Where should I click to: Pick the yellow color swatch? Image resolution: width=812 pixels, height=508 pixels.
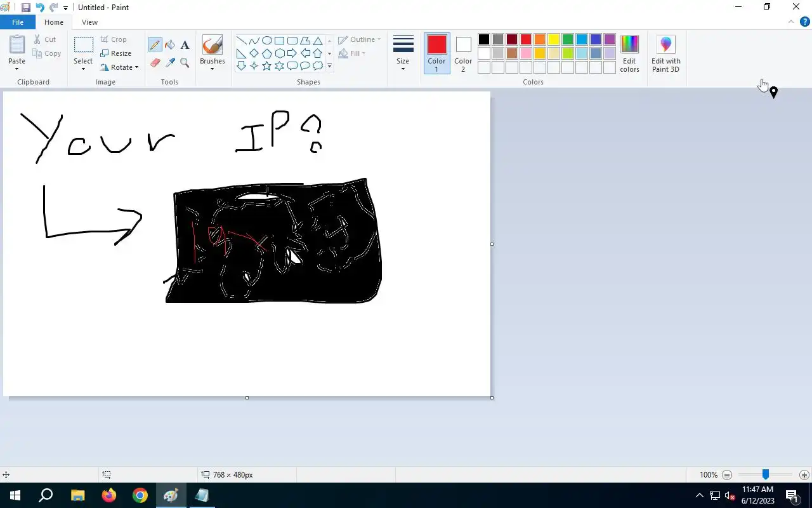tap(554, 39)
